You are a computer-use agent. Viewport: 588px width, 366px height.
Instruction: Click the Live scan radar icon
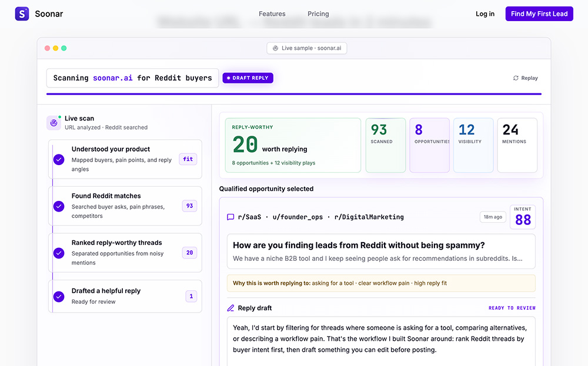coord(54,123)
